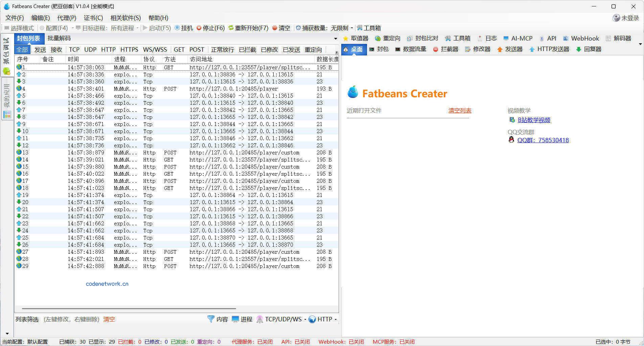Filter packets by UDP

tap(90, 50)
